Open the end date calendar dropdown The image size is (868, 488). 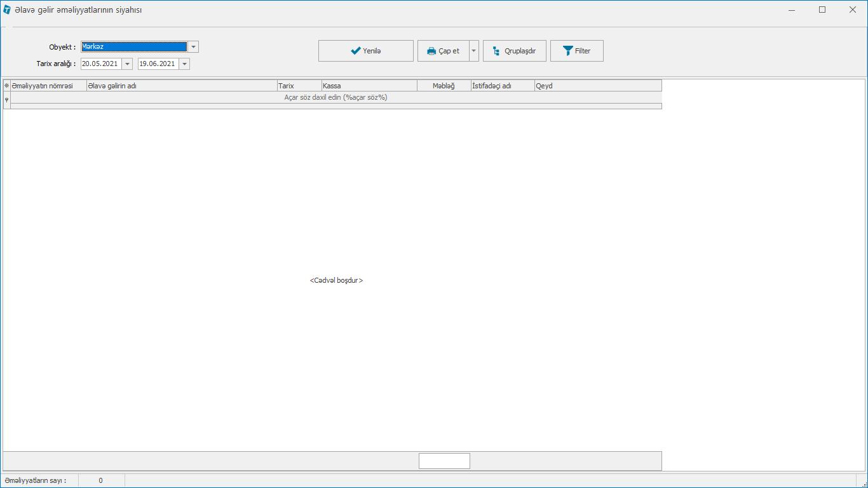point(184,64)
